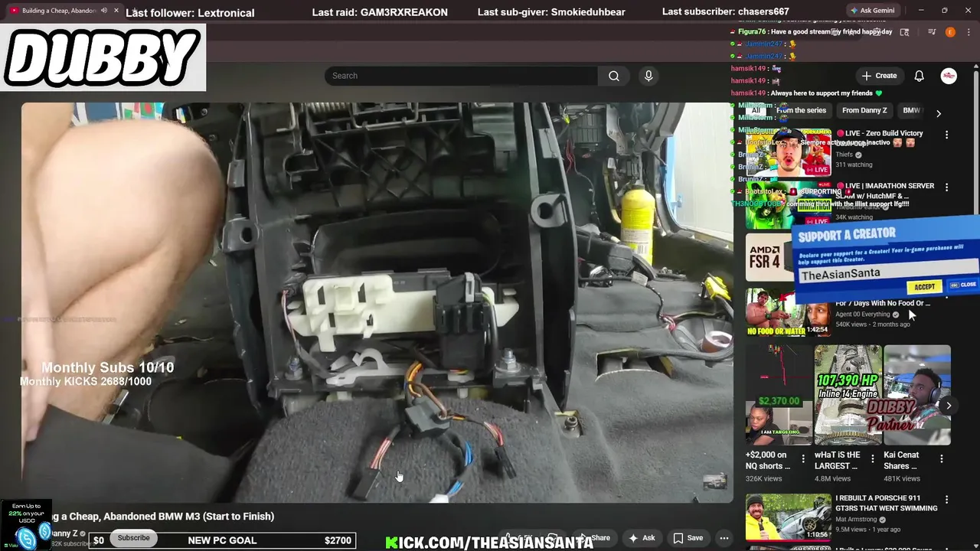This screenshot has height=551, width=980.
Task: Open options for Rebuilt Porsche 911 video
Action: [x=946, y=500]
